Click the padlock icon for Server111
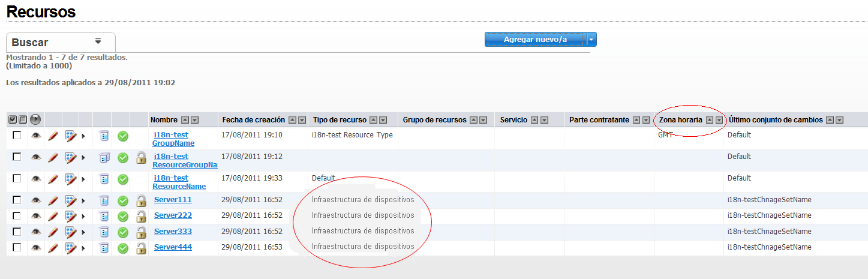Viewport: 868px width, 279px height. pos(141,200)
